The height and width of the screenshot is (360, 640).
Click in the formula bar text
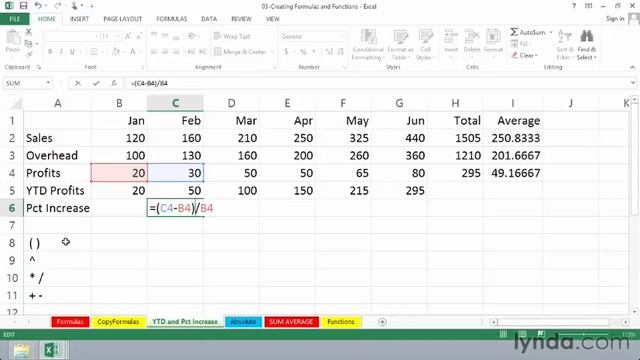pyautogui.click(x=149, y=83)
